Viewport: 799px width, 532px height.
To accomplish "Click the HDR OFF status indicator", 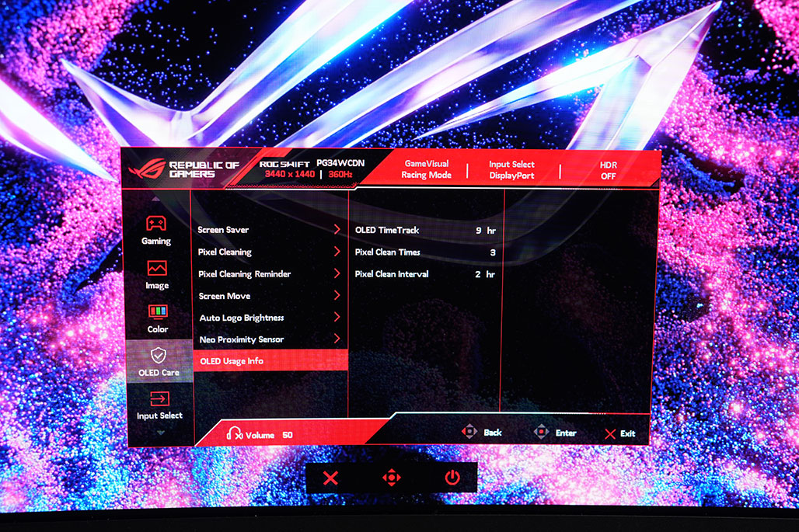I will (608, 170).
